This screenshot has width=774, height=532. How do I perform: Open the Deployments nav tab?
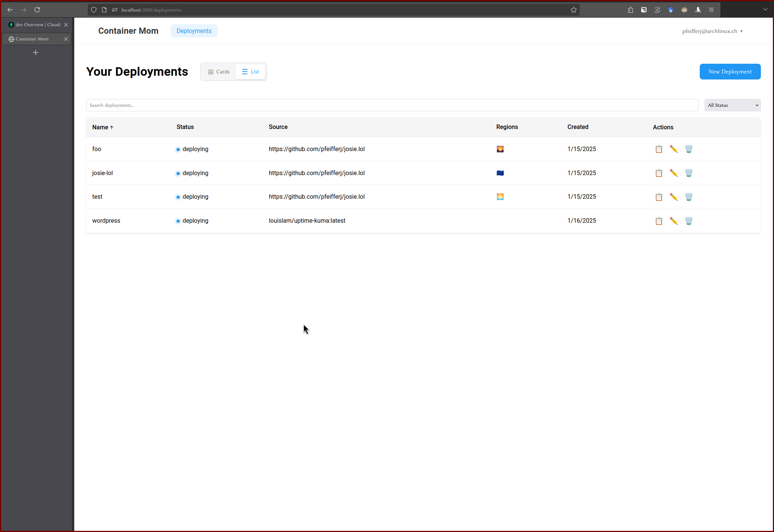[x=194, y=31]
